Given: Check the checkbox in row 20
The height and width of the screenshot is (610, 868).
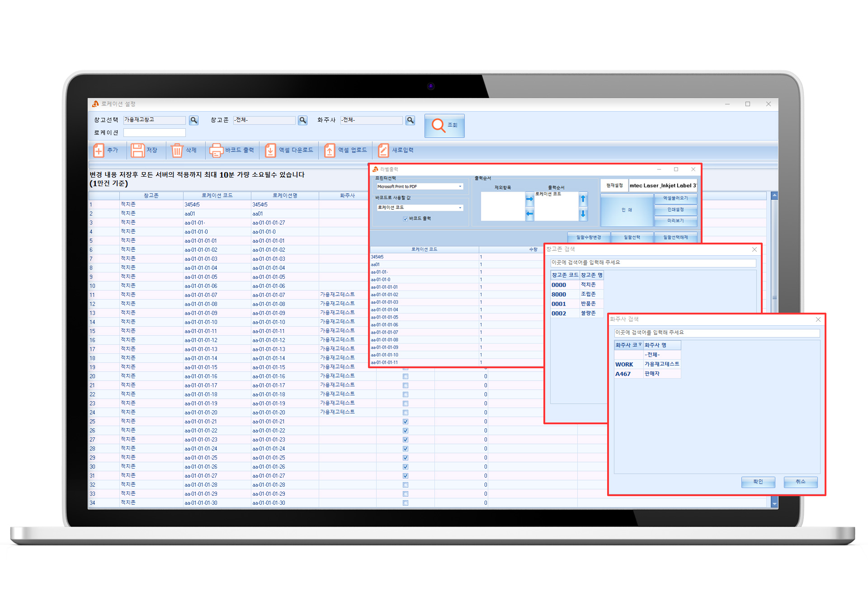Looking at the screenshot, I should coord(406,376).
